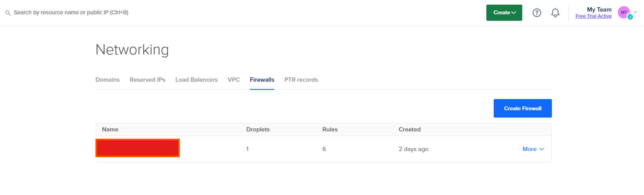
Task: Click the Name column header
Action: point(110,129)
